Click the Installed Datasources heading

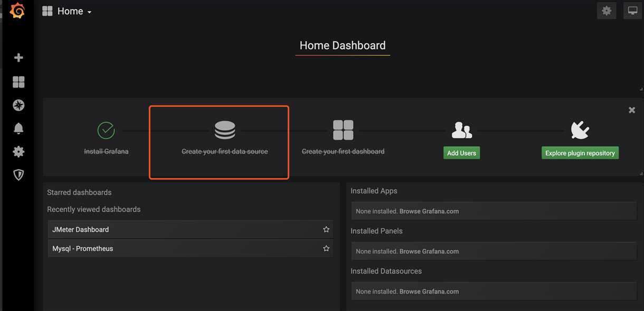(x=386, y=271)
